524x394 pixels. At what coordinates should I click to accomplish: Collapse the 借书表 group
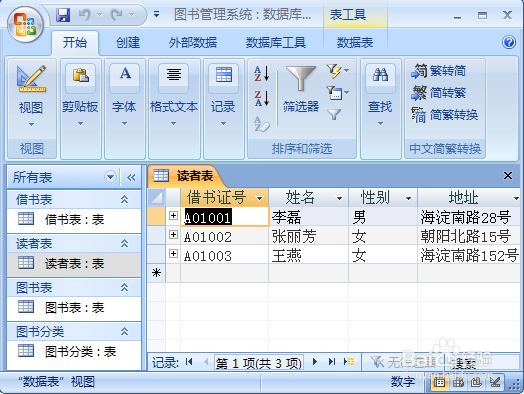124,200
